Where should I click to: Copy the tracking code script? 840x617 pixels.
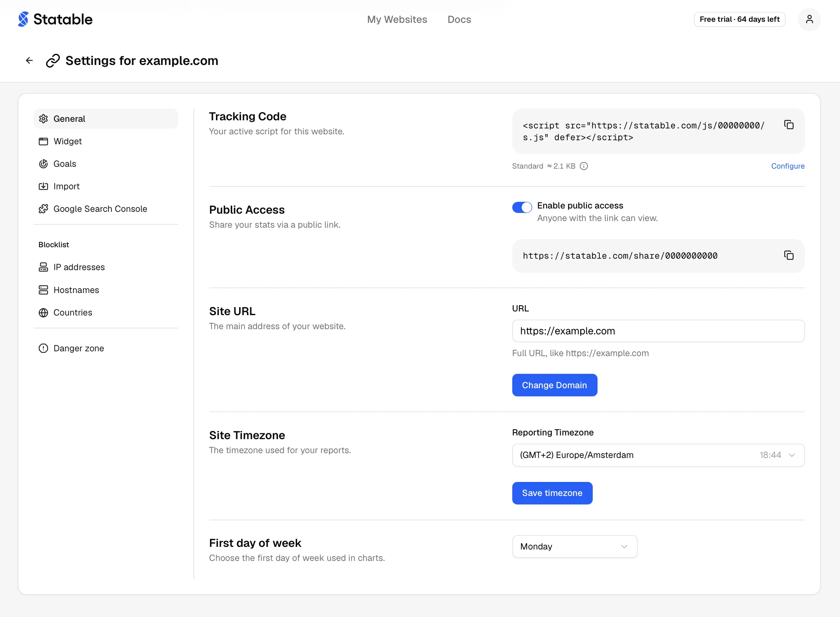click(788, 125)
